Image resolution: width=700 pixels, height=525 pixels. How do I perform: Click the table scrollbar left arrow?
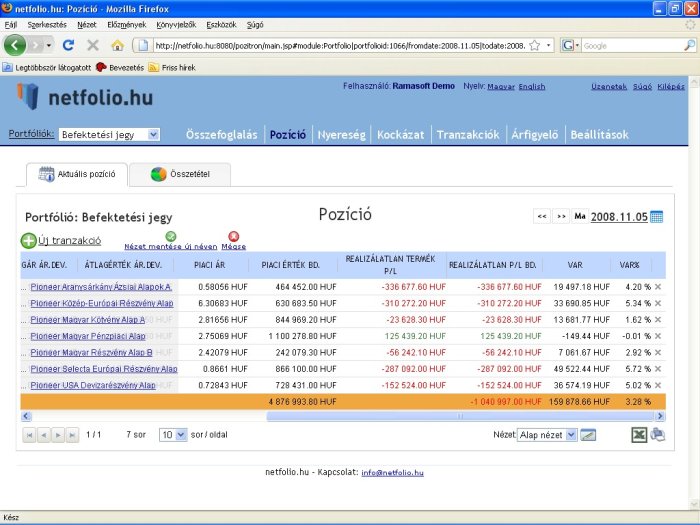[26, 416]
